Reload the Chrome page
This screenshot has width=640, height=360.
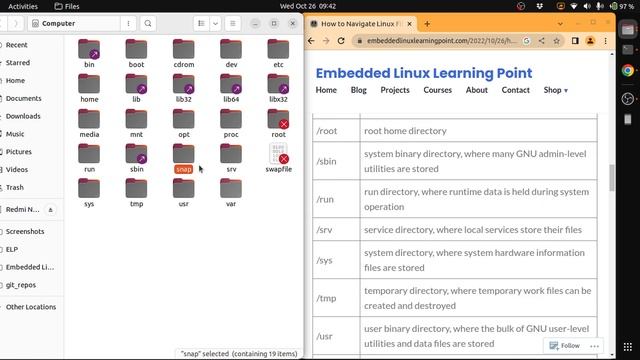coord(341,41)
